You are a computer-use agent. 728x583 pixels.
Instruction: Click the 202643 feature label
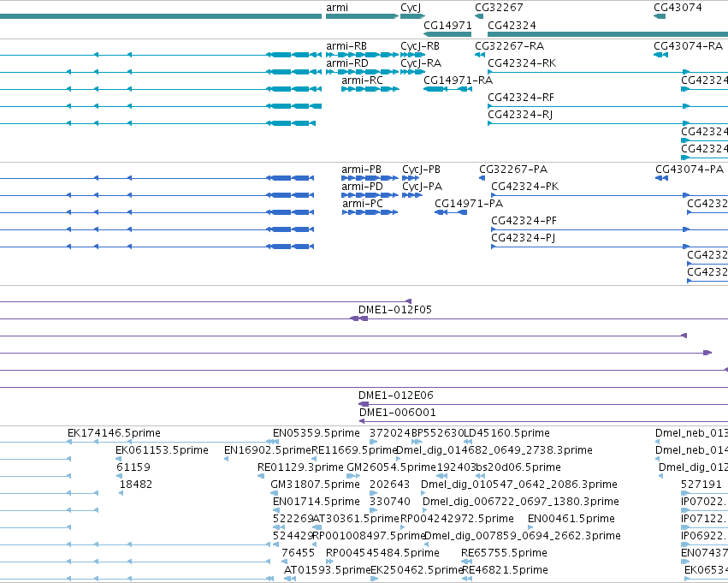point(389,485)
